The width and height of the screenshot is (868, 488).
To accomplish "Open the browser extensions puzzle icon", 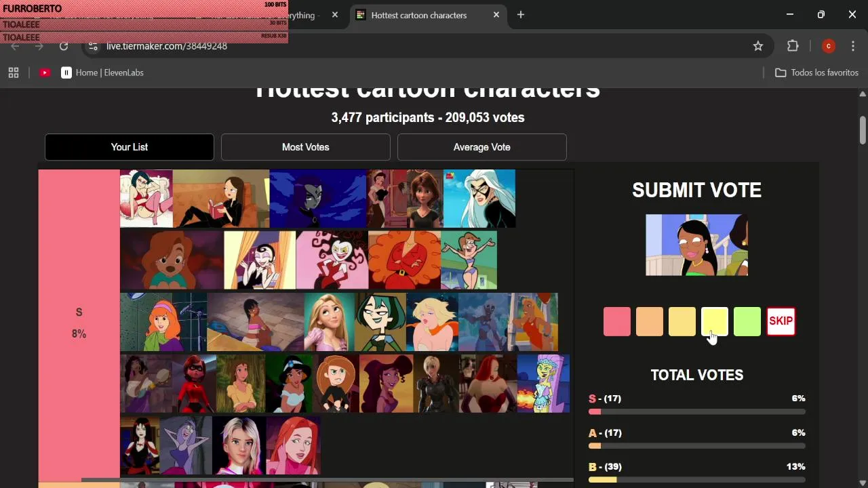I will click(x=793, y=46).
